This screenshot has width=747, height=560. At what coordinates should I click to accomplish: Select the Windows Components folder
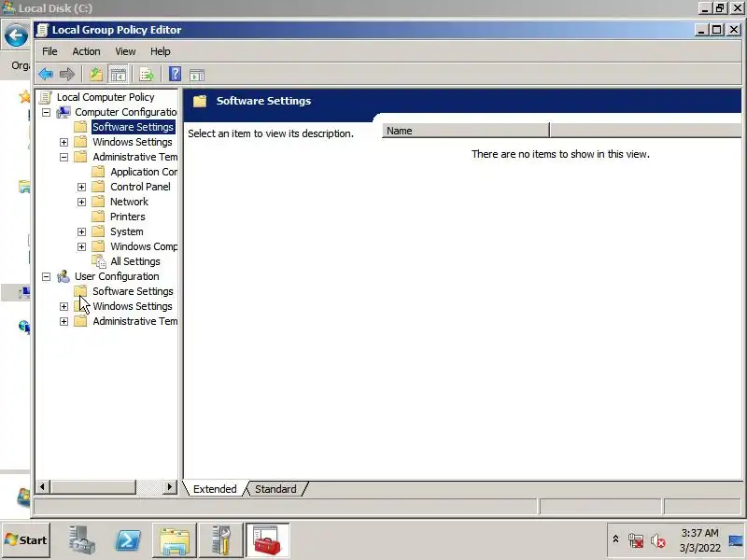coord(144,246)
